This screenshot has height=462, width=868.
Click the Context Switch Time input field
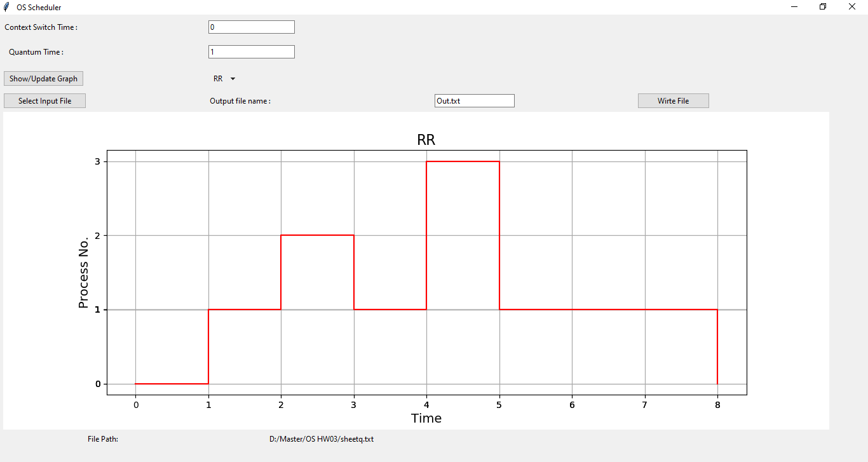click(252, 27)
